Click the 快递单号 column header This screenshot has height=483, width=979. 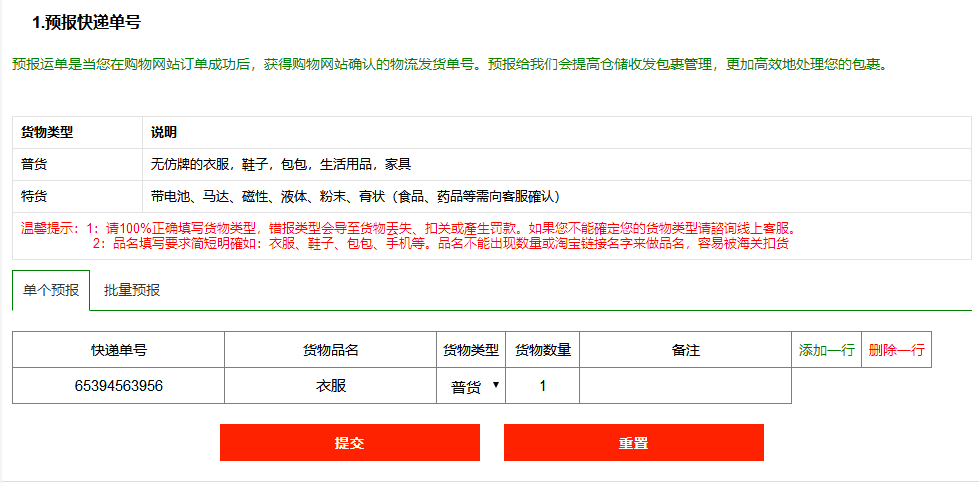[x=119, y=350]
